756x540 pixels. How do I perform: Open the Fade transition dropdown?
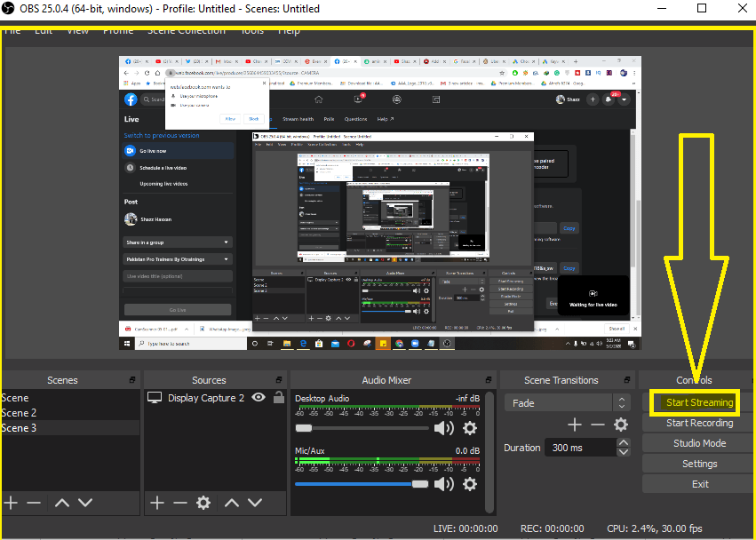[x=567, y=403]
